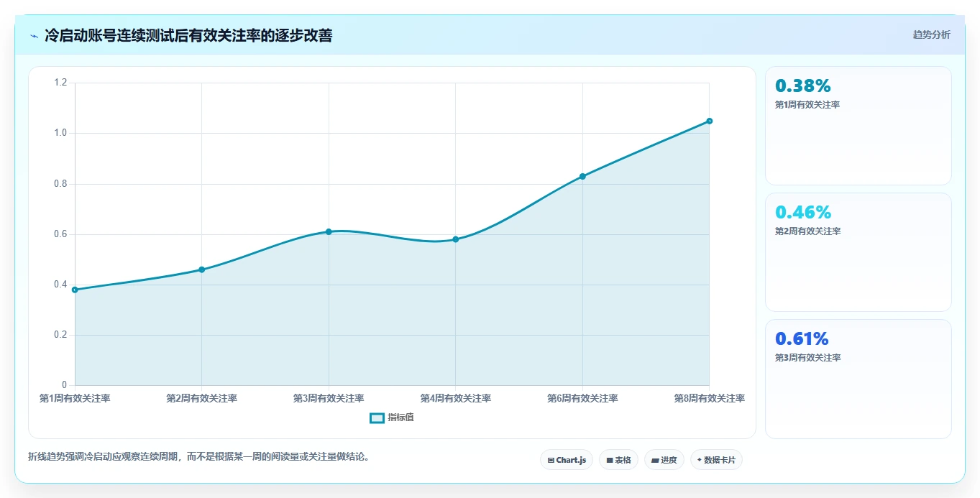Screen dimensions: 980x498
Task: Click the y-axis value 1.2
Action: 60,83
